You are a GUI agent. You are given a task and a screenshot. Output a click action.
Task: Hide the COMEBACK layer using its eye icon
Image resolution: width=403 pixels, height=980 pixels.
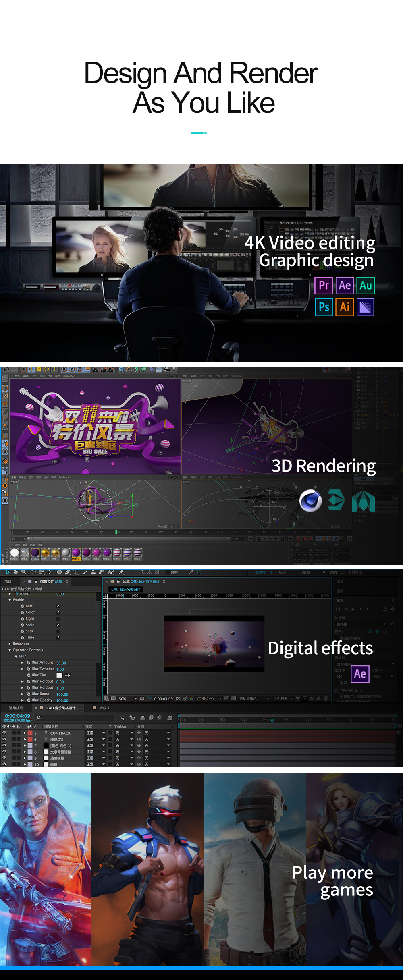click(x=4, y=733)
